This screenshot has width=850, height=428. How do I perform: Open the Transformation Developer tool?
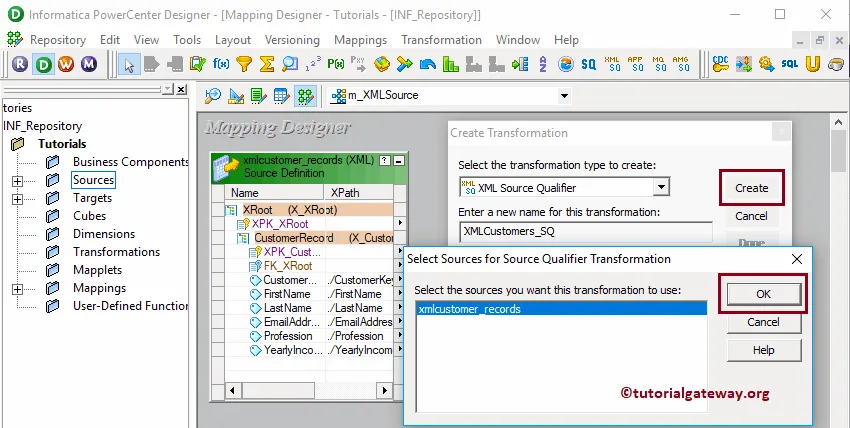click(x=259, y=96)
